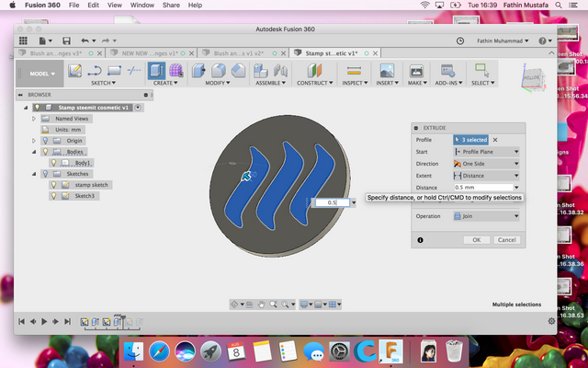Choose the Rectangle sketch tool
Viewport: 588px width, 368px height.
click(114, 71)
